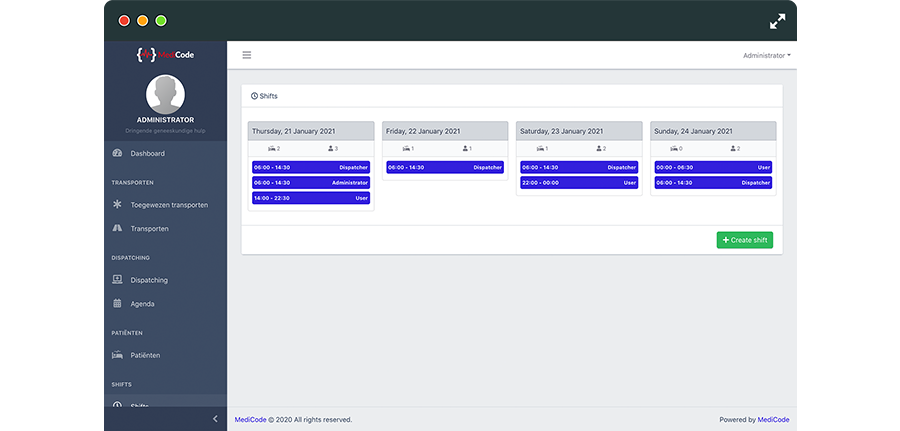The width and height of the screenshot is (900, 431).
Task: Click the MediCode logo in sidebar
Action: pos(165,55)
